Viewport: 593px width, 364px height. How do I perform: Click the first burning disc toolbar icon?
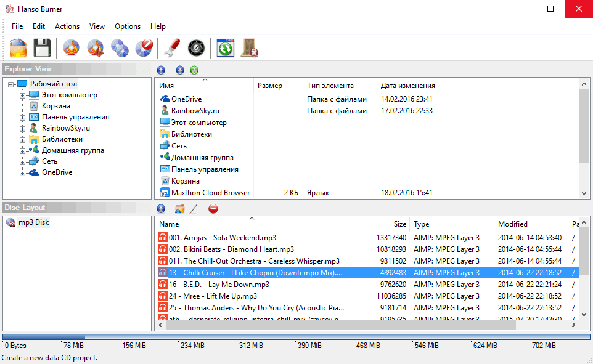(71, 48)
